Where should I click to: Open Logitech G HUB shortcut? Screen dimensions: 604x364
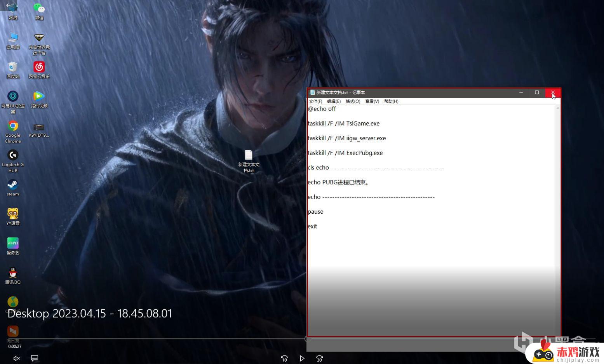[13, 161]
